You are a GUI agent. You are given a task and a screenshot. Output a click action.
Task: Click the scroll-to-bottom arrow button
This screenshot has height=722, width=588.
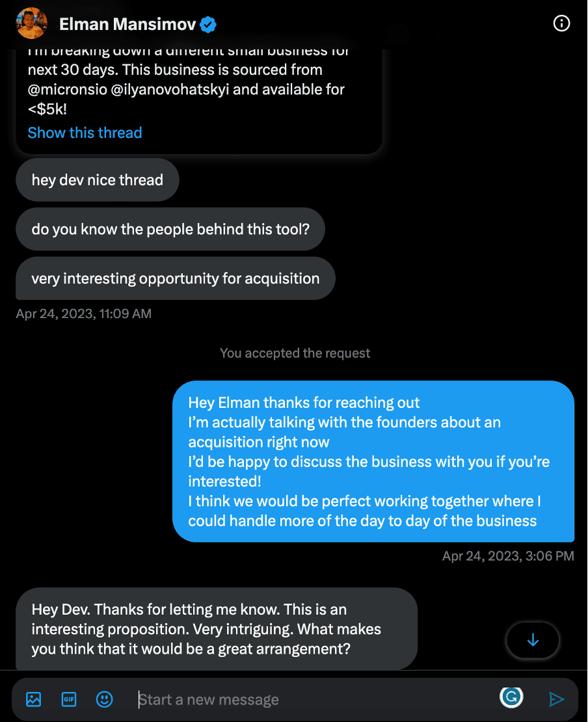pos(532,640)
